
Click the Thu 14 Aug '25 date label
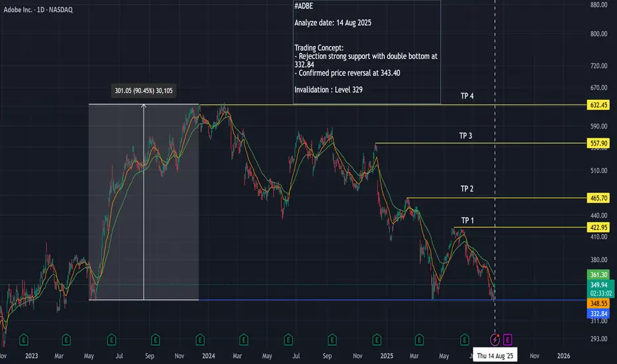point(495,356)
